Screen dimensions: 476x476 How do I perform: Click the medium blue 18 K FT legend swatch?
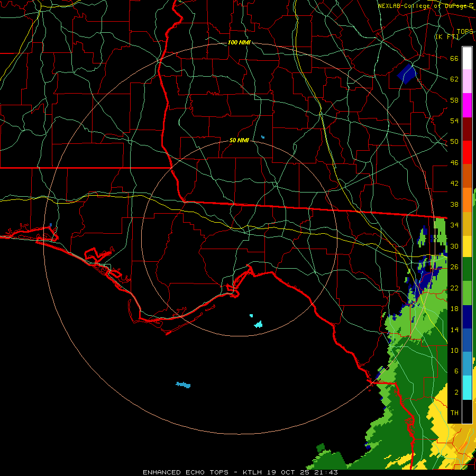click(x=467, y=341)
